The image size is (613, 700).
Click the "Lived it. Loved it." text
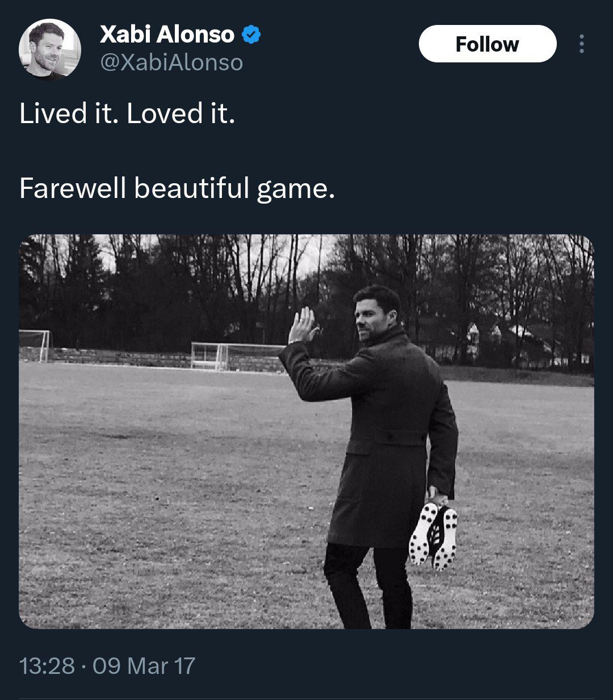(x=127, y=113)
